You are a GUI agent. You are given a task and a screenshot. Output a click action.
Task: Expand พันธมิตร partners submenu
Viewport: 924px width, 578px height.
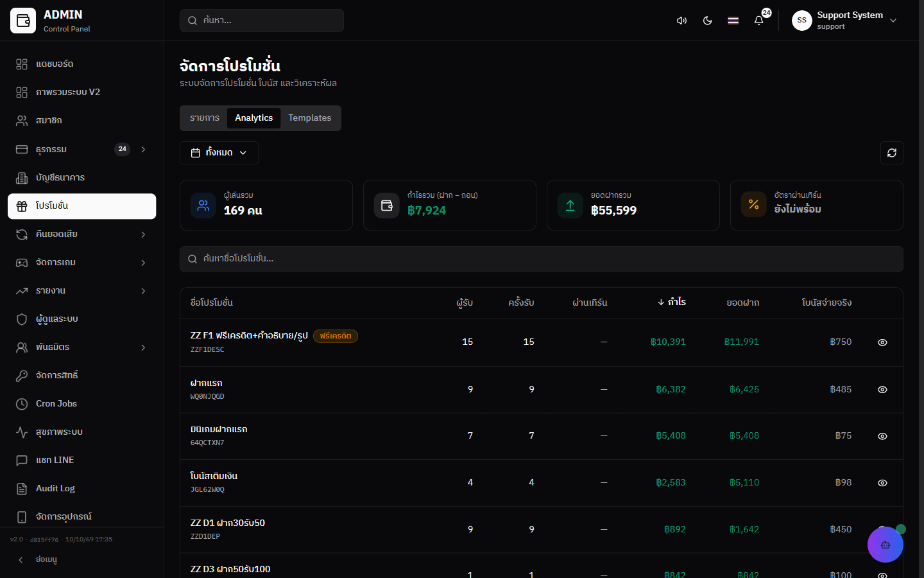[x=143, y=347]
